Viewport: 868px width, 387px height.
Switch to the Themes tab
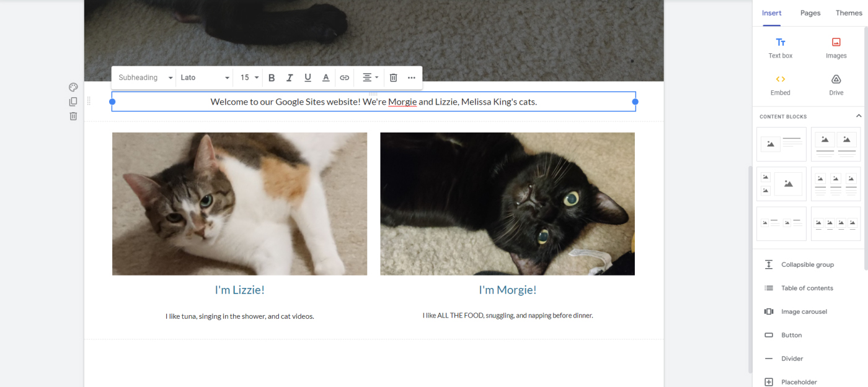pyautogui.click(x=849, y=13)
